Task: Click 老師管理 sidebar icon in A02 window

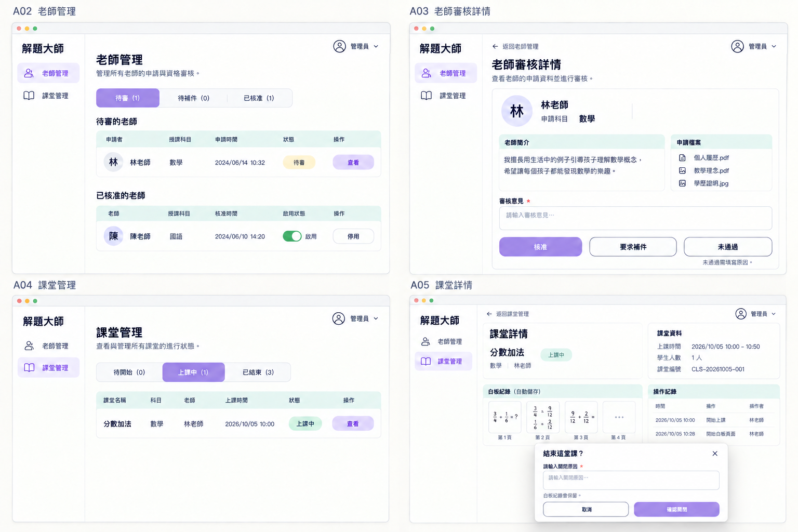Action: pos(29,73)
